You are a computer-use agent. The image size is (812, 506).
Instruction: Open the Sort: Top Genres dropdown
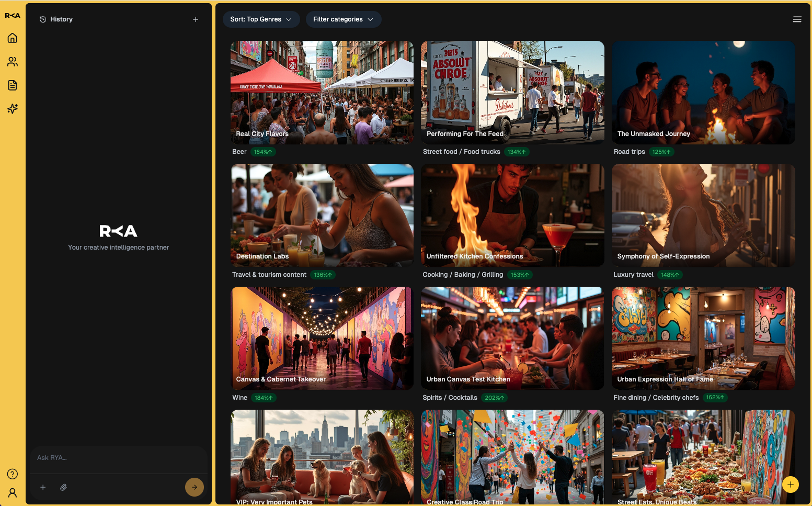click(261, 19)
